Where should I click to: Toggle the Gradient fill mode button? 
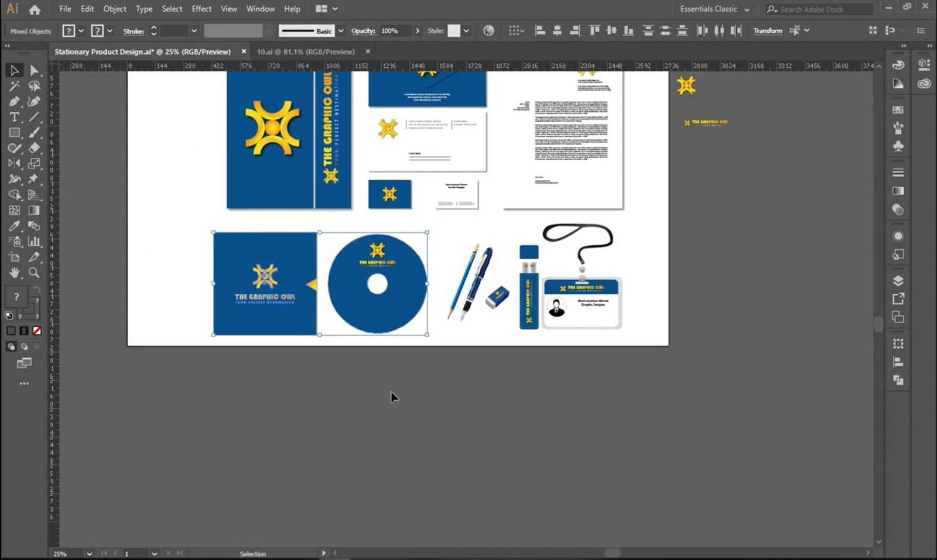click(x=23, y=331)
